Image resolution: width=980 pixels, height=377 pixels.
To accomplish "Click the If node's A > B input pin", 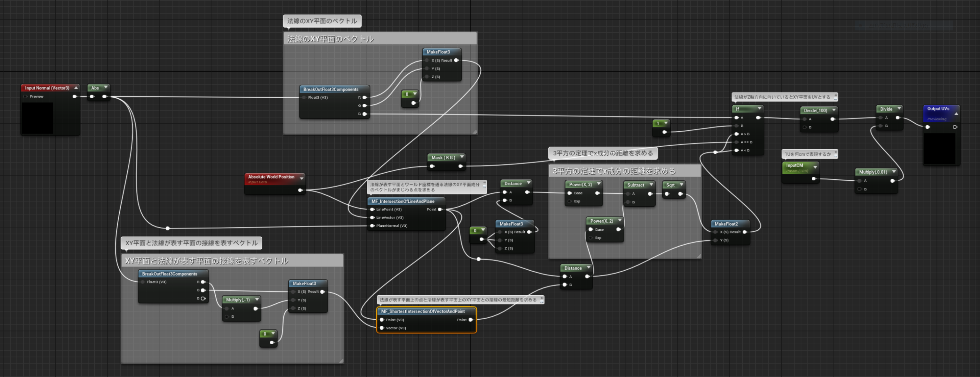I will click(737, 134).
